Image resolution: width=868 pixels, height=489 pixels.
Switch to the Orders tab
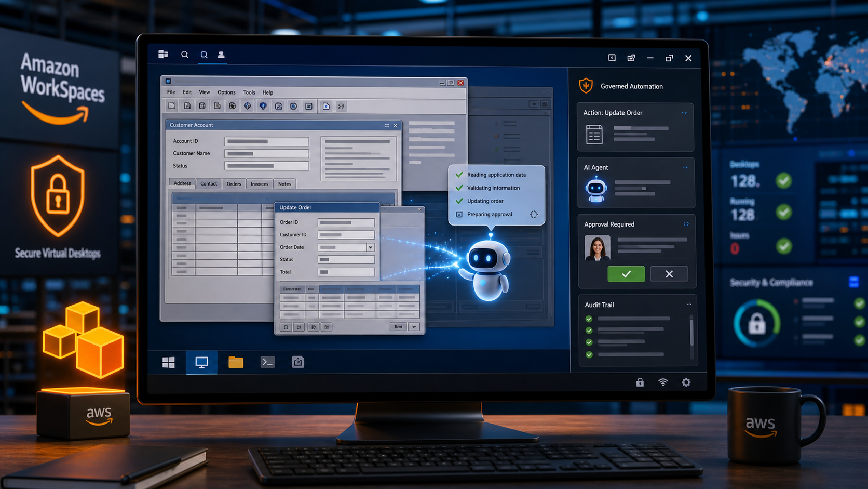234,184
